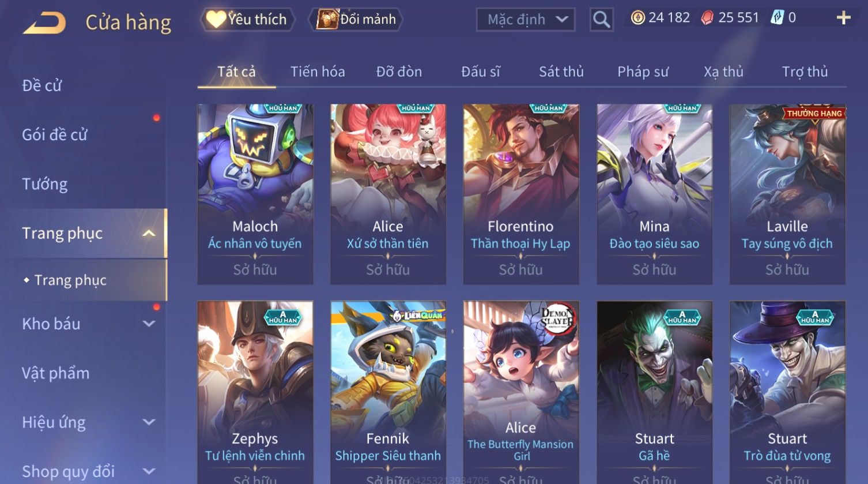The width and height of the screenshot is (868, 484).
Task: Tap the plus icon to add currency
Action: click(843, 18)
